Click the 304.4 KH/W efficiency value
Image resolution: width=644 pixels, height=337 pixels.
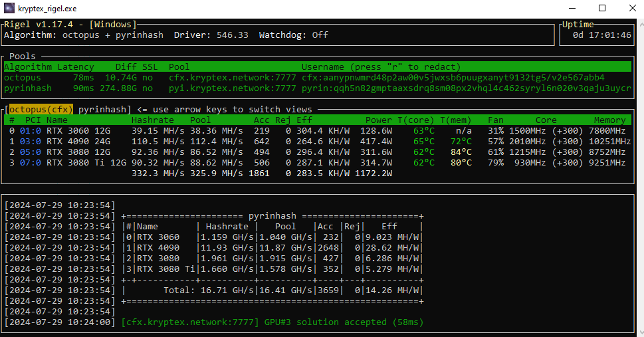pyautogui.click(x=323, y=131)
